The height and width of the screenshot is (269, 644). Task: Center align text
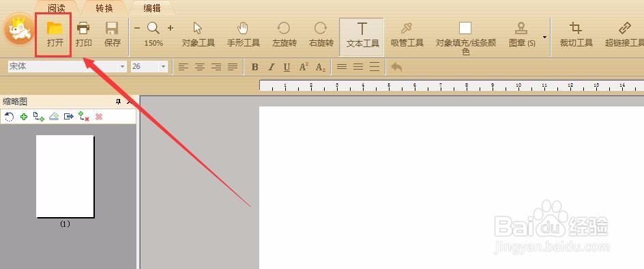[x=200, y=67]
